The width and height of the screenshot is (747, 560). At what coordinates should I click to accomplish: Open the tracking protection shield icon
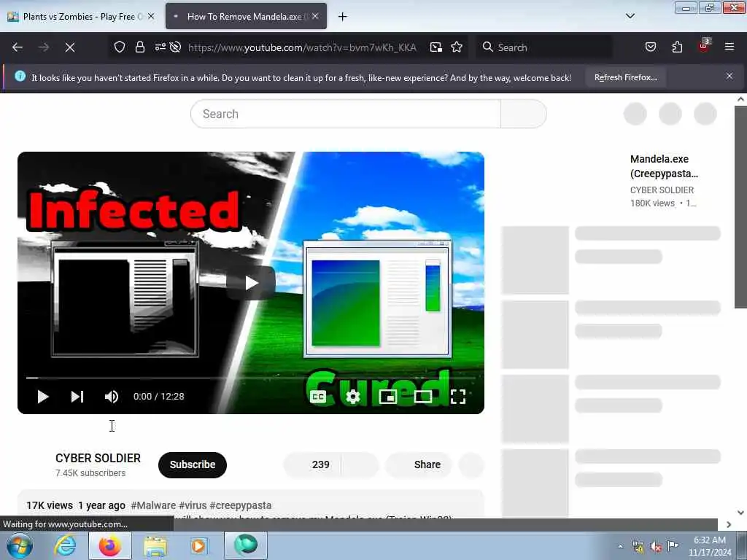tap(120, 47)
